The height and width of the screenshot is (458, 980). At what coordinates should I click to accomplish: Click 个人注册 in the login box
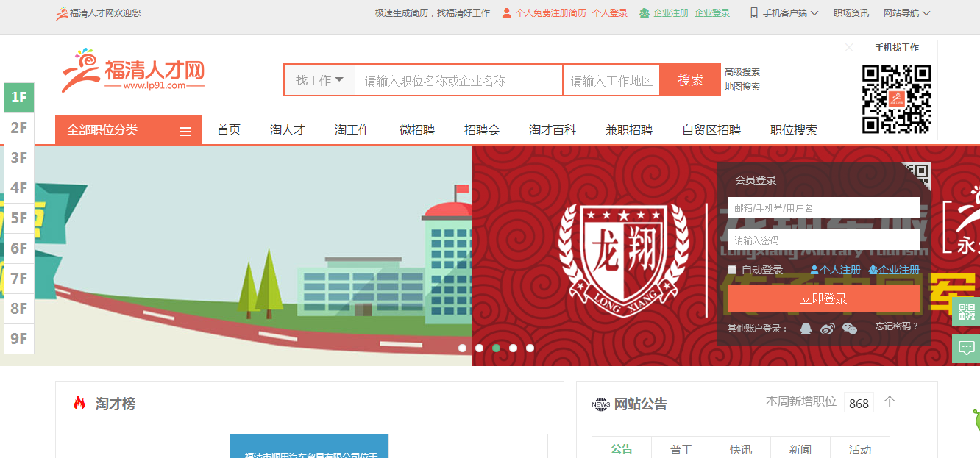pyautogui.click(x=836, y=270)
